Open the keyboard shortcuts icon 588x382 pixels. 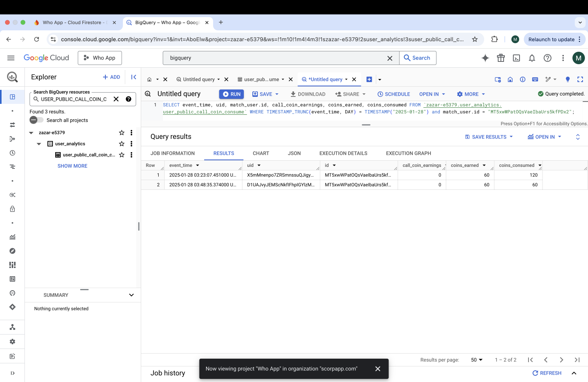point(535,79)
